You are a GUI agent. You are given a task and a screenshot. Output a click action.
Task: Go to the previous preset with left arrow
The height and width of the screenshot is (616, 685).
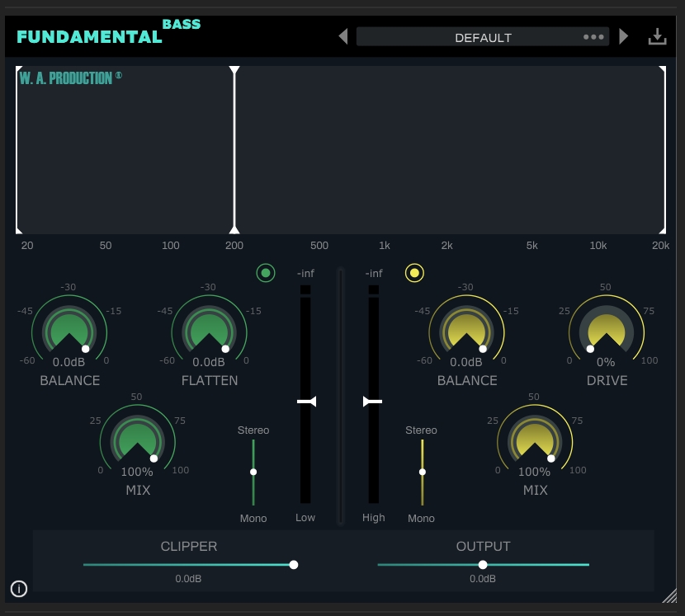[343, 36]
